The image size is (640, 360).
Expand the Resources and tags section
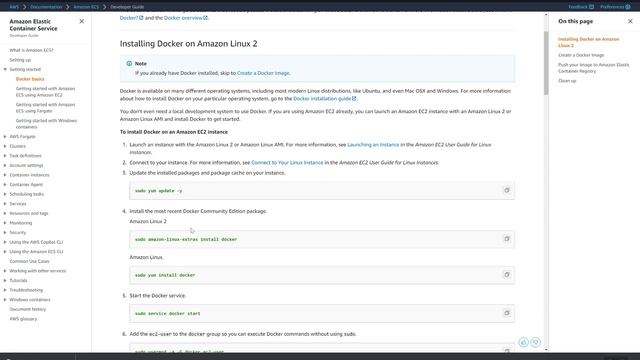pyautogui.click(x=5, y=213)
